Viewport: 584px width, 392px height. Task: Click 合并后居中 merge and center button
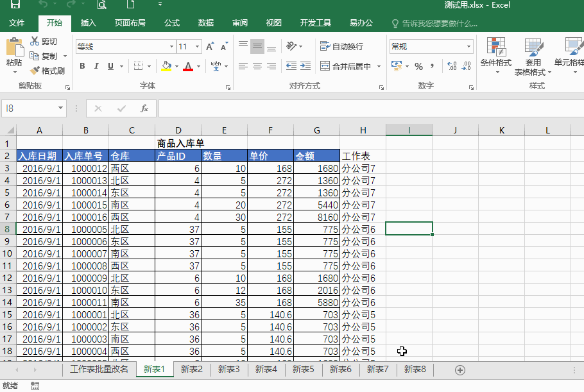coord(346,66)
